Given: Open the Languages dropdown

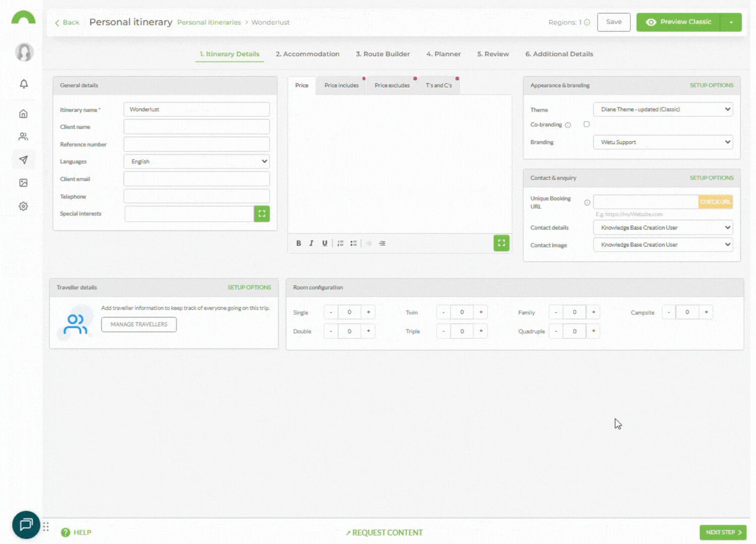Looking at the screenshot, I should pyautogui.click(x=197, y=162).
